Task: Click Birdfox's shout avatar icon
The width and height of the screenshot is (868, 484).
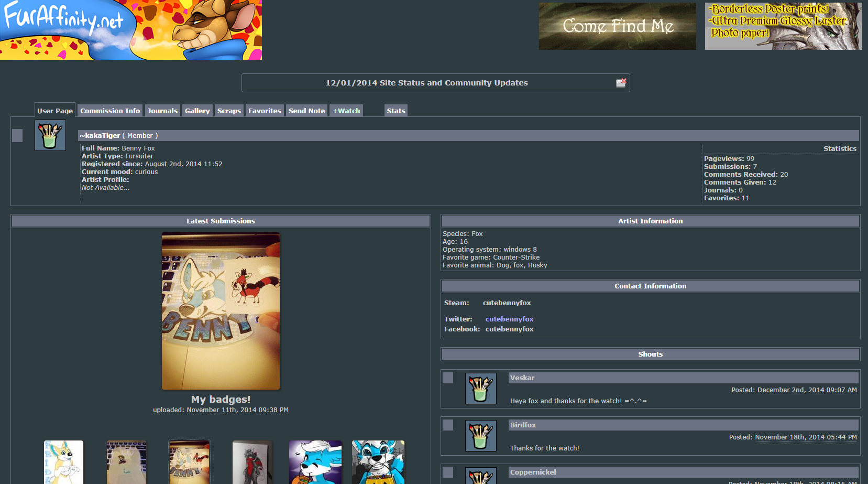Action: coord(480,436)
